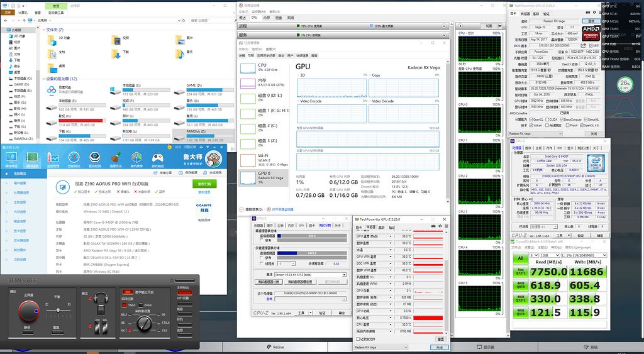Select Wi-Fi entry in Task Manager performance list
The image size is (644, 354).
click(264, 160)
